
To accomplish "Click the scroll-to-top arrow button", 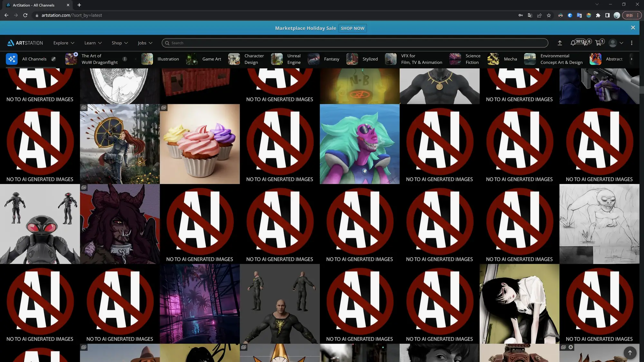I will click(x=630, y=353).
